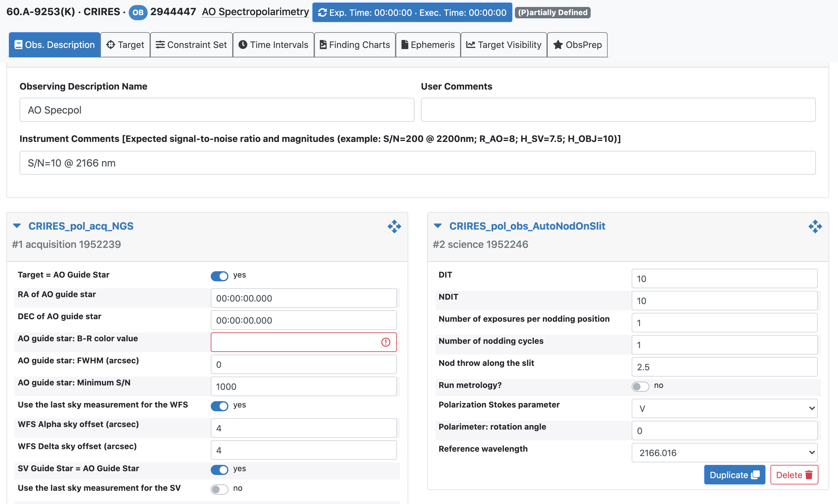Open Polarization Stokes parameter dropdown

coord(724,408)
